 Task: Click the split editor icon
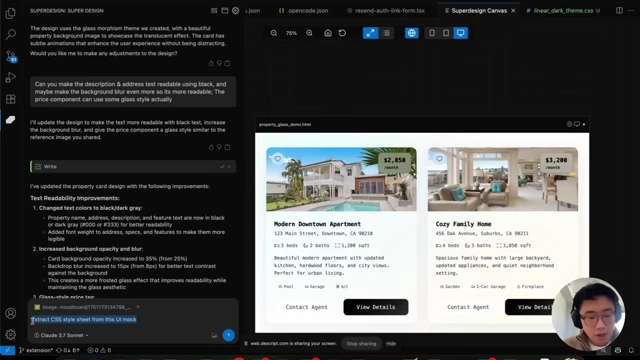[x=619, y=11]
